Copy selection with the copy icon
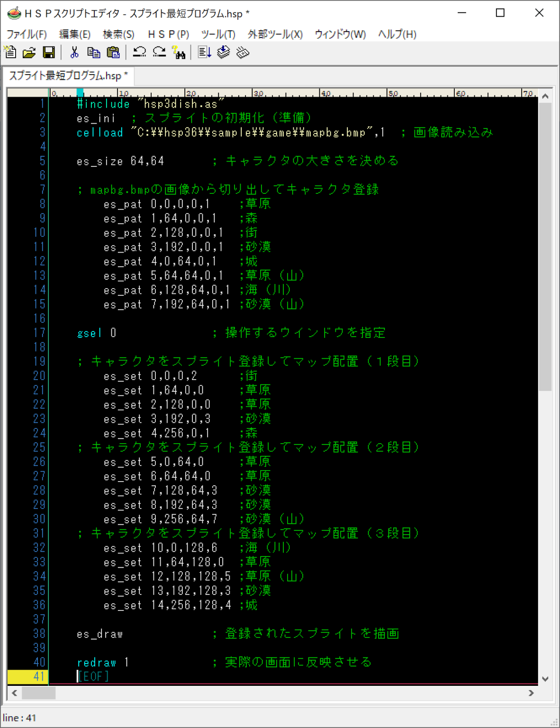The image size is (560, 728). pyautogui.click(x=94, y=52)
